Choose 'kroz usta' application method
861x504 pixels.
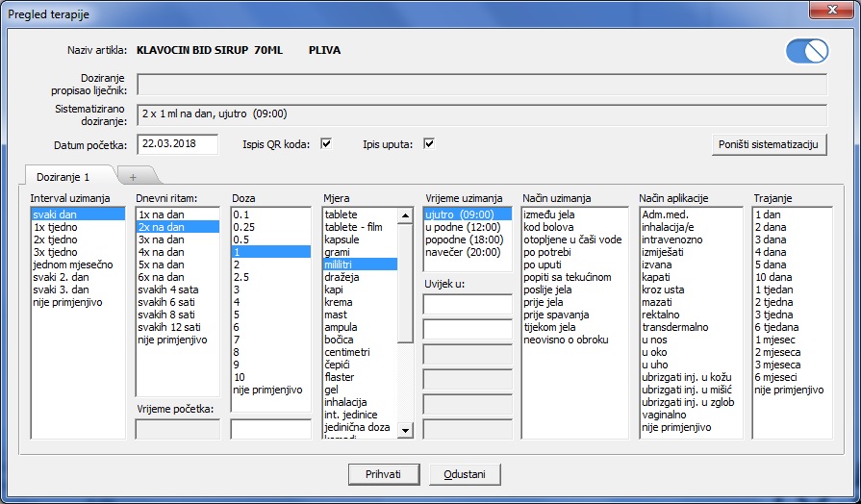(691, 290)
